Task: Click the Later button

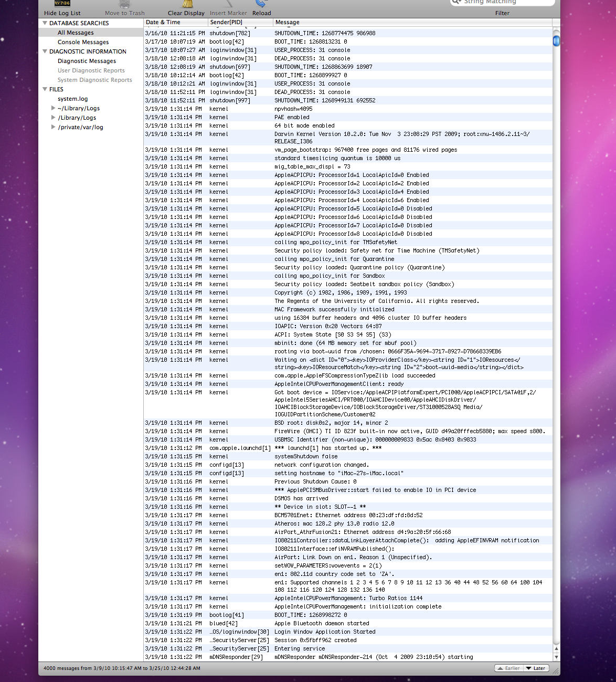Action: (x=535, y=668)
